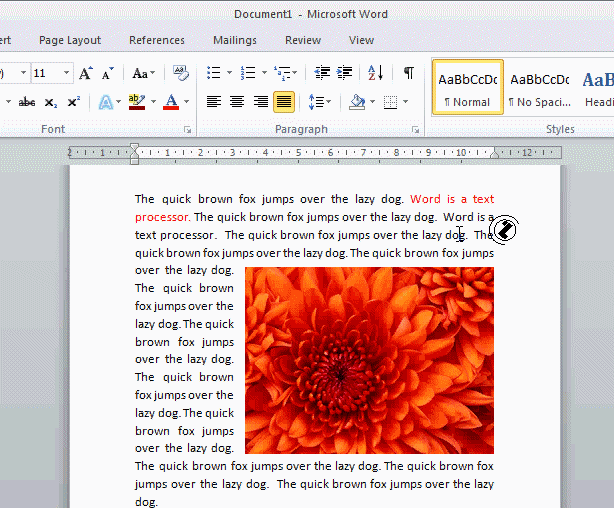Sort the text with the A-Z button
Screen dimensions: 614x508
(376, 73)
